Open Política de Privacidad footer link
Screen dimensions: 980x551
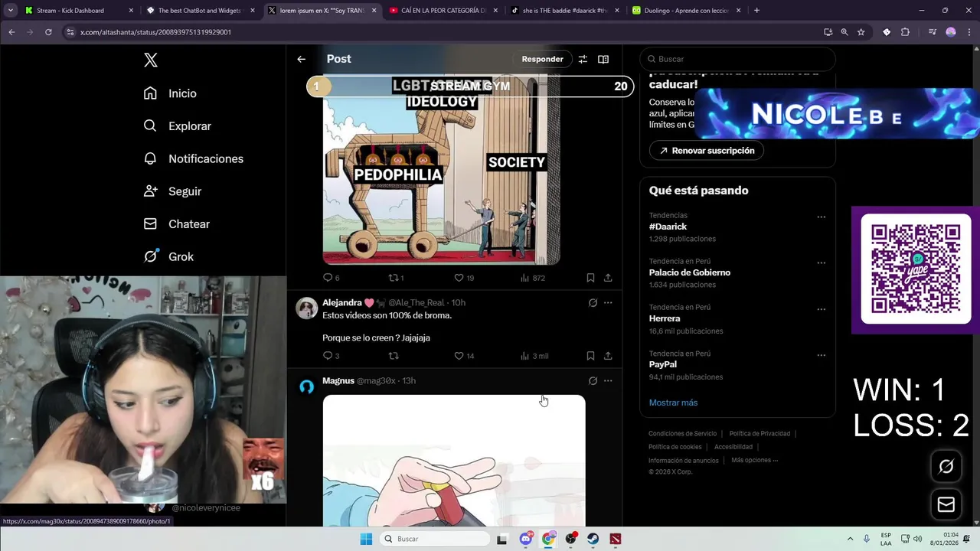tap(759, 434)
